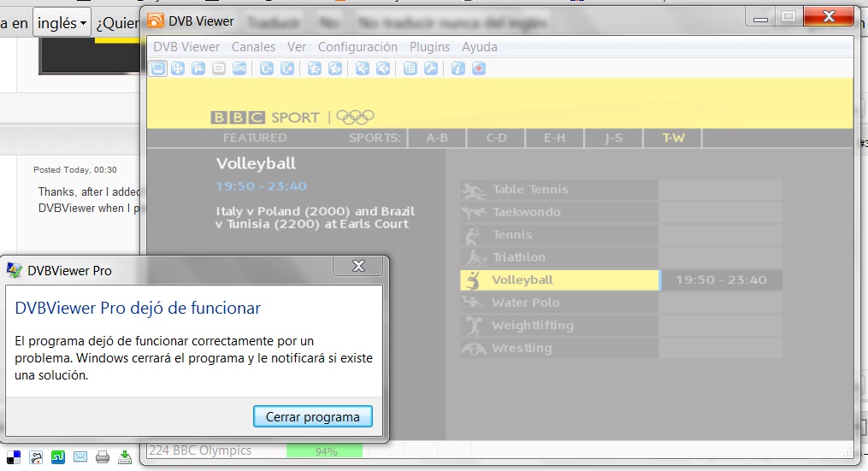Screen dimensions: 868x471
Task: Click the email envelope share icon
Action: [80, 457]
